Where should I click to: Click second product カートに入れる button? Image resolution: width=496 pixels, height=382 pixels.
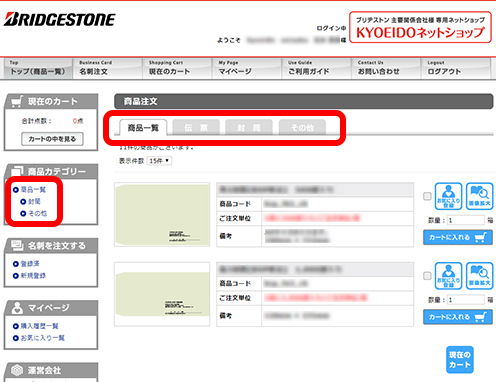tap(458, 317)
